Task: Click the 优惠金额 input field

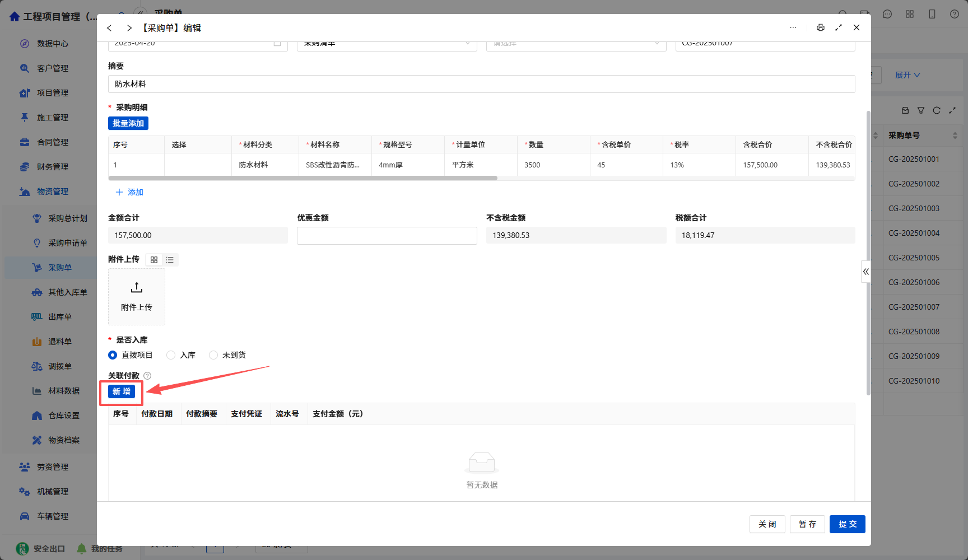Action: tap(387, 236)
